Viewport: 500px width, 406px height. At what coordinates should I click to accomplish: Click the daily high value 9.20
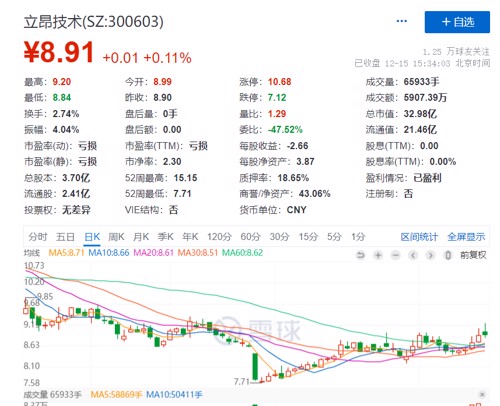pos(62,82)
